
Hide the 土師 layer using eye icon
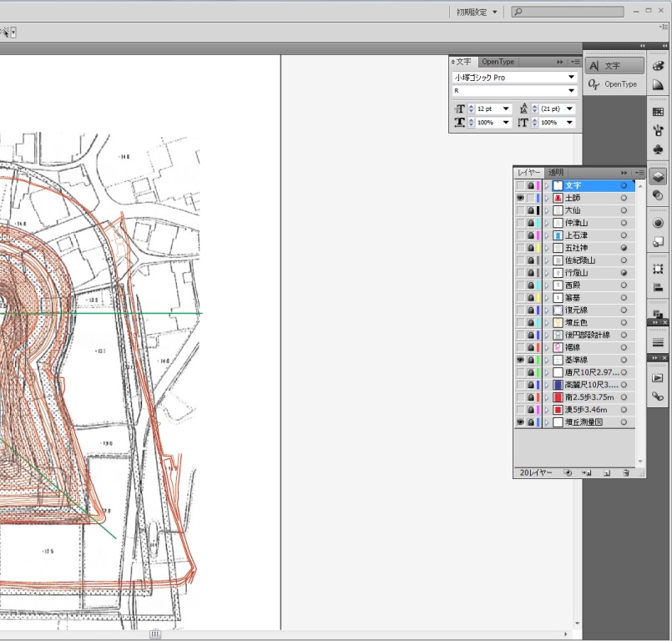(x=520, y=198)
